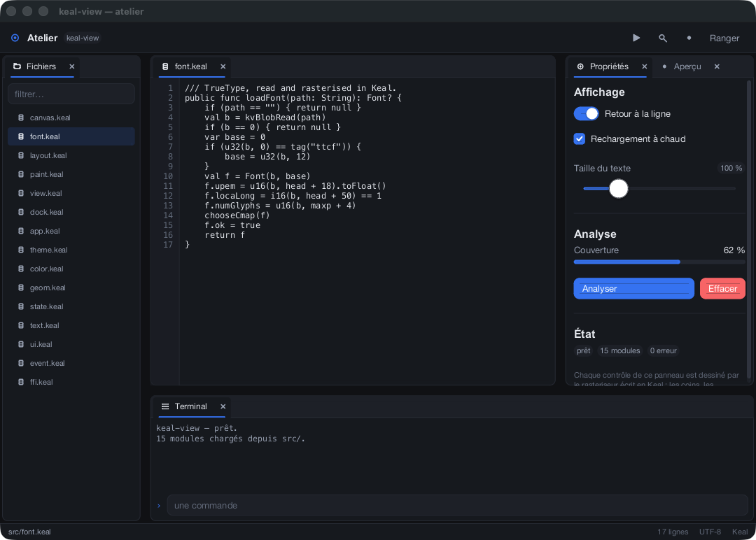Viewport: 756px width, 540px height.
Task: Switch to the Aperçu tab
Action: [687, 66]
